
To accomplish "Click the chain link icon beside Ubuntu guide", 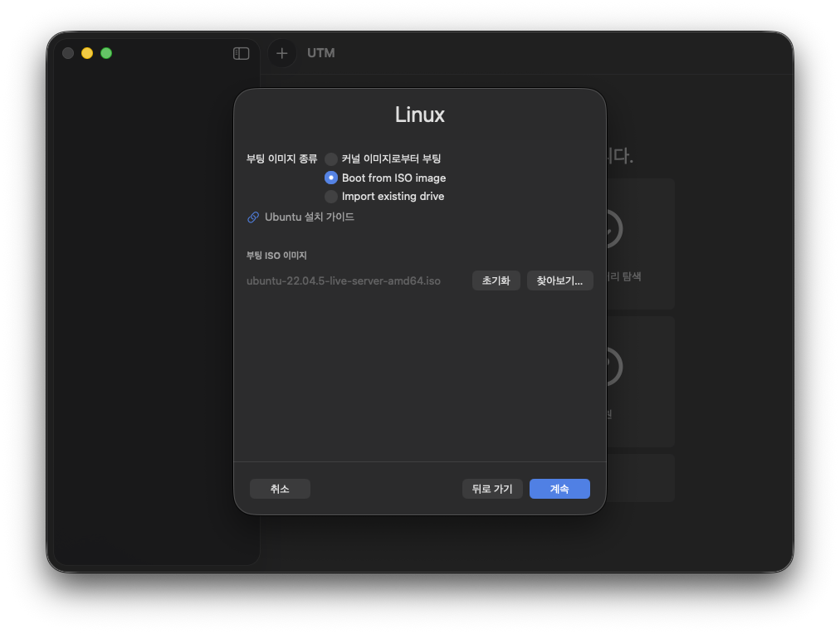I will point(253,217).
